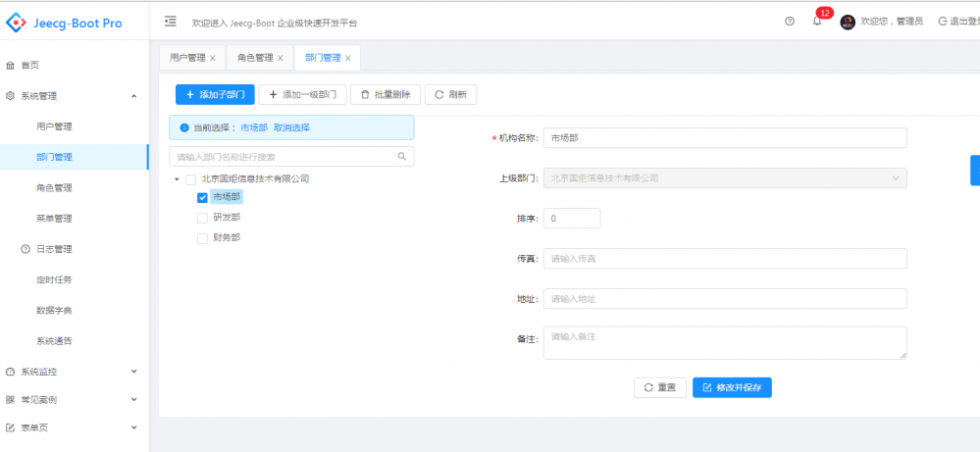Click the info icon in selection alert
Image resolution: width=980 pixels, height=452 pixels.
(184, 127)
